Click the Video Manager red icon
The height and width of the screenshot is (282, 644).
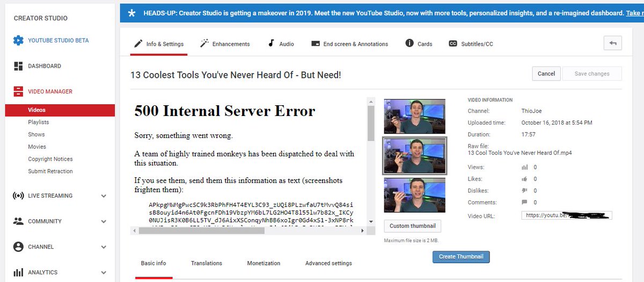coord(18,91)
